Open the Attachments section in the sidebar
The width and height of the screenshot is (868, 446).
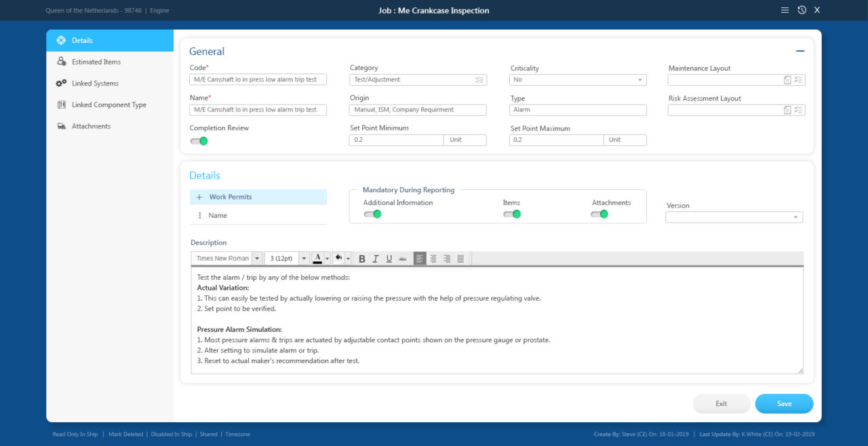pyautogui.click(x=60, y=126)
